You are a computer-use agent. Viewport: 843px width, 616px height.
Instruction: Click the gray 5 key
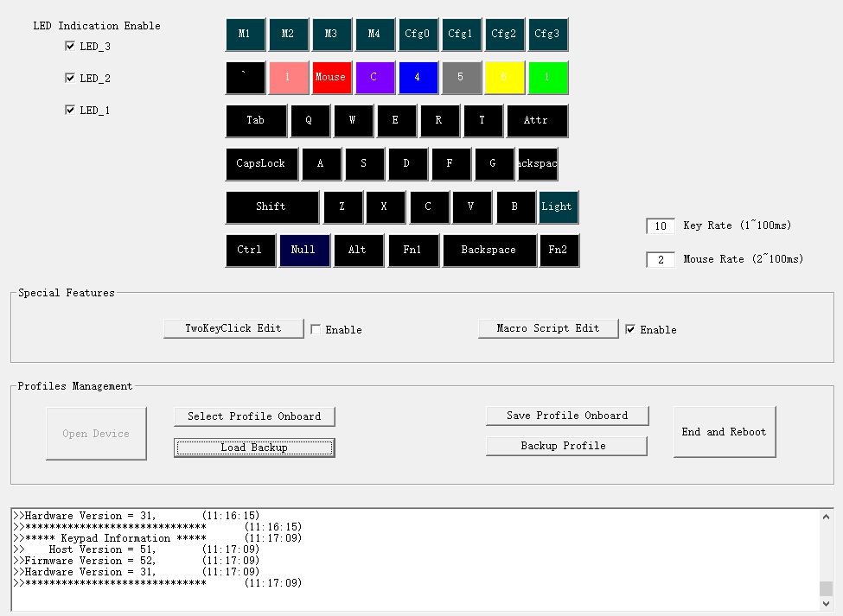click(462, 78)
